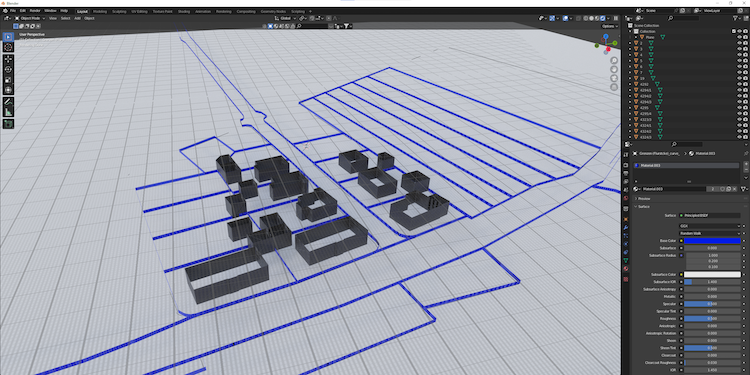
Task: Select the Measure tool
Action: coord(8,112)
